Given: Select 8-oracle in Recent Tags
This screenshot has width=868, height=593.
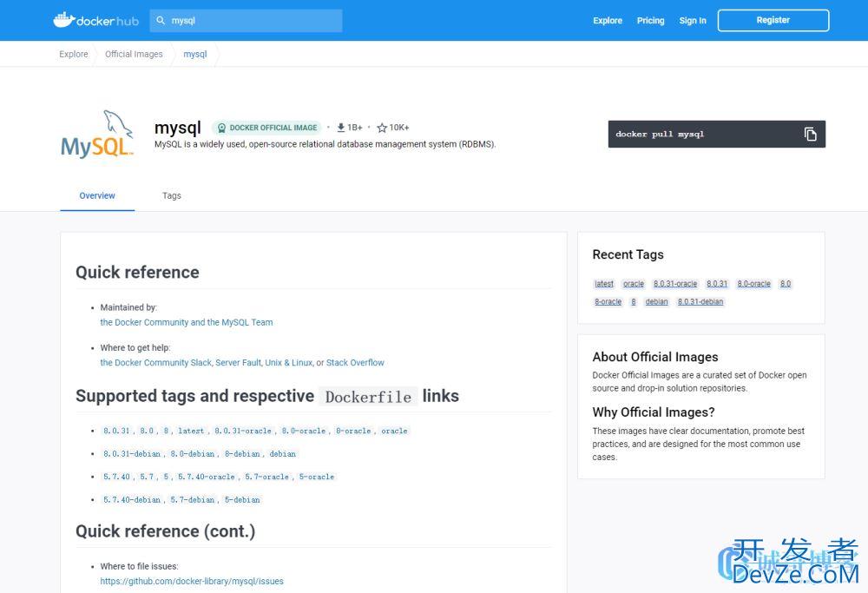Looking at the screenshot, I should pyautogui.click(x=608, y=302).
